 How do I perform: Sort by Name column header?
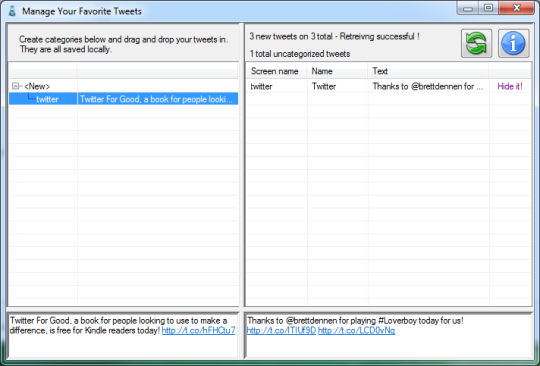pyautogui.click(x=337, y=71)
